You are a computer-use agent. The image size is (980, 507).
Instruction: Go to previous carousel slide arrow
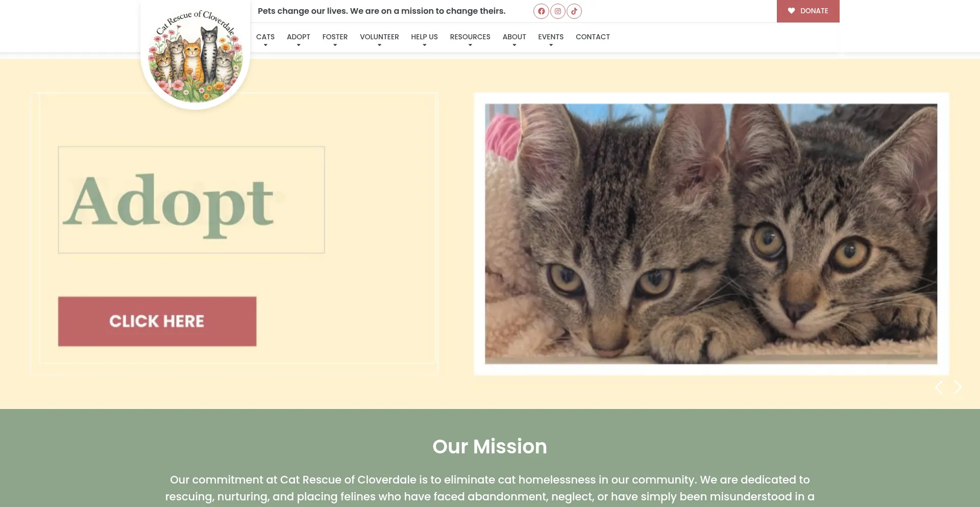[939, 388]
